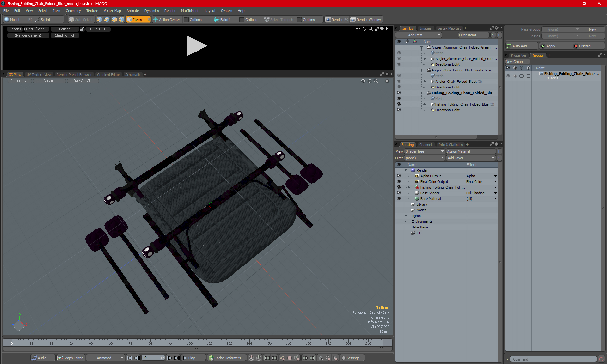Click the 3D viewport rotate icon
The image size is (607, 364).
[369, 81]
